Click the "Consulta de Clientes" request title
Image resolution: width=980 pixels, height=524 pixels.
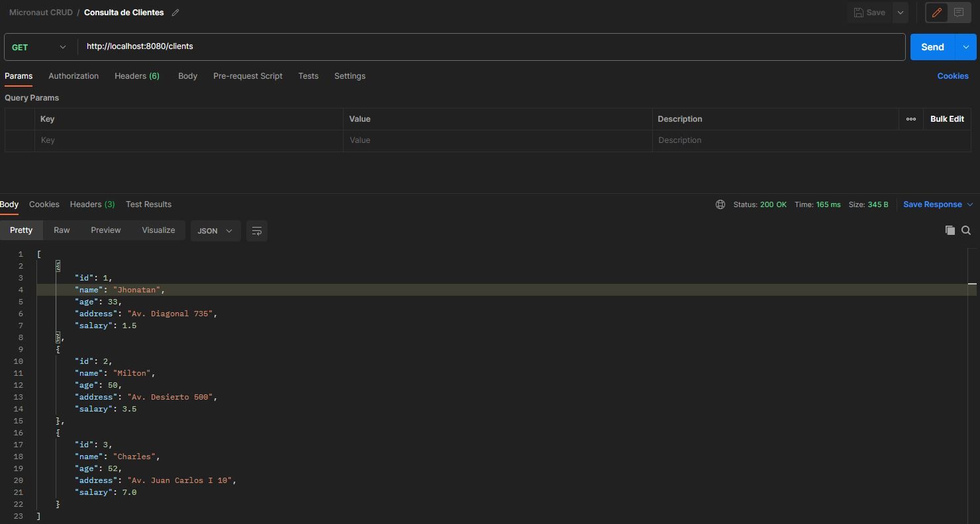[x=124, y=13]
